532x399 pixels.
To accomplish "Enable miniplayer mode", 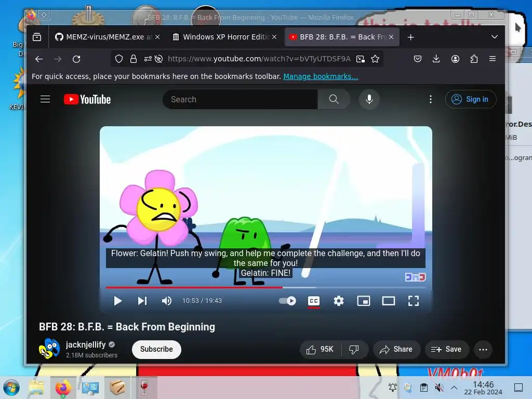I will coord(364,301).
